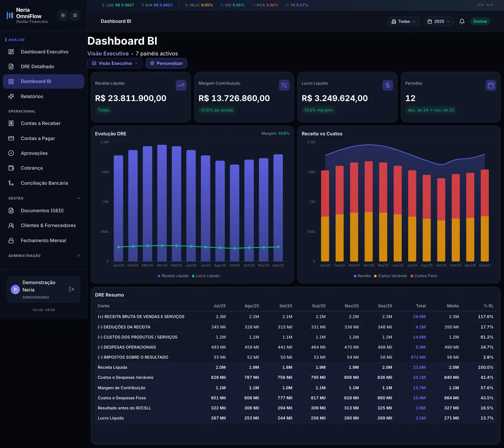Select the Receita Bruta de Vendas row
Image resolution: width=504 pixels, height=448 pixels.
pyautogui.click(x=295, y=317)
